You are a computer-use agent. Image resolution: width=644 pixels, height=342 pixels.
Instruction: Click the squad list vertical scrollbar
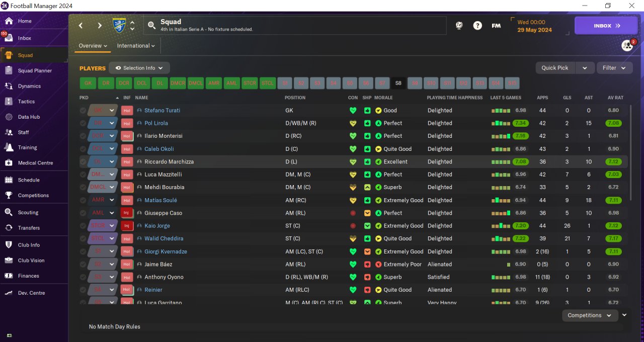(x=630, y=152)
